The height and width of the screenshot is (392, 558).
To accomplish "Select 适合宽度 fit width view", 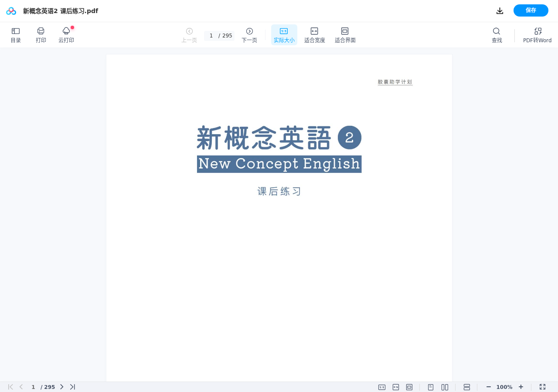I will coord(314,35).
